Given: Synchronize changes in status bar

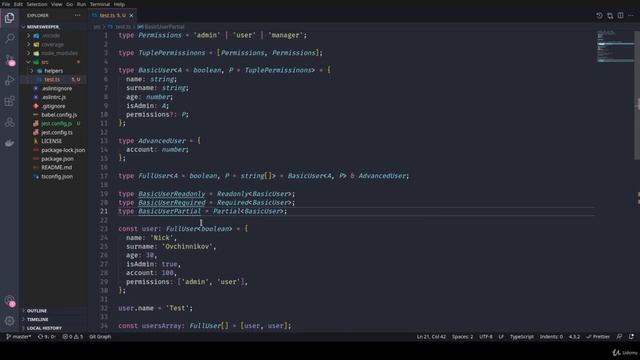Looking at the screenshot, I should (x=47, y=337).
